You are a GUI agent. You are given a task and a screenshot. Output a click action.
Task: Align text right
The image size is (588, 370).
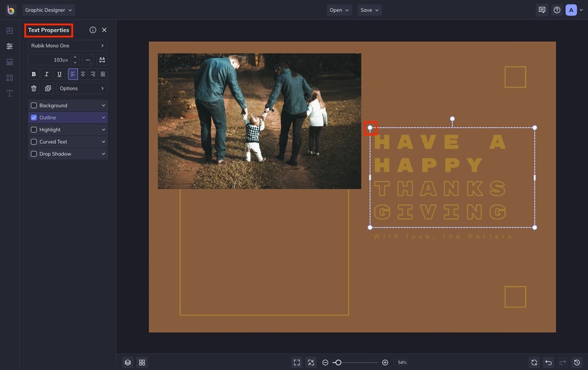pos(93,74)
